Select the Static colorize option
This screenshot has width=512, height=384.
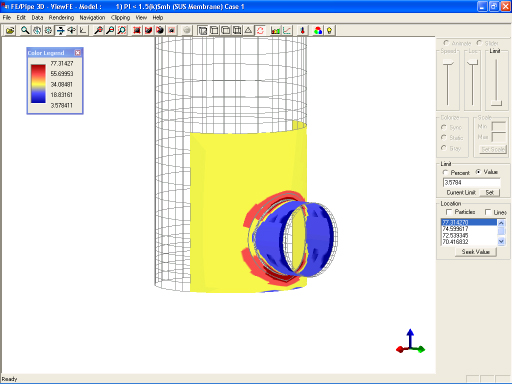444,137
